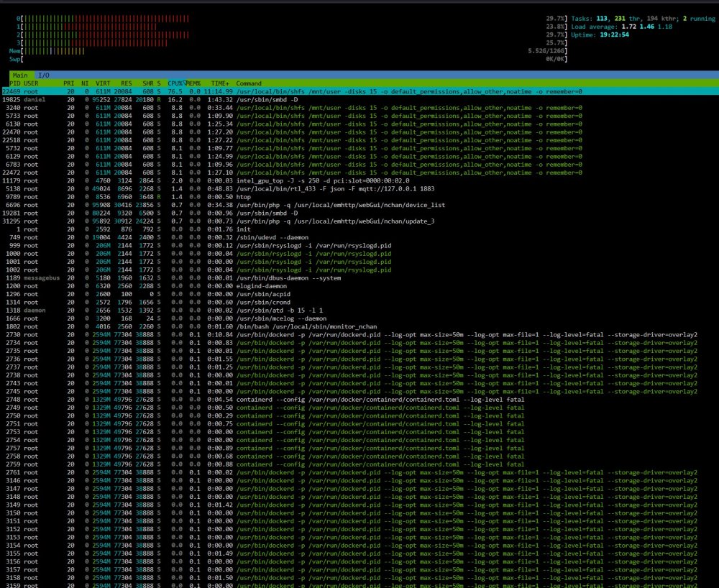Sort by the PRI column header
719x588 pixels.
pos(69,83)
